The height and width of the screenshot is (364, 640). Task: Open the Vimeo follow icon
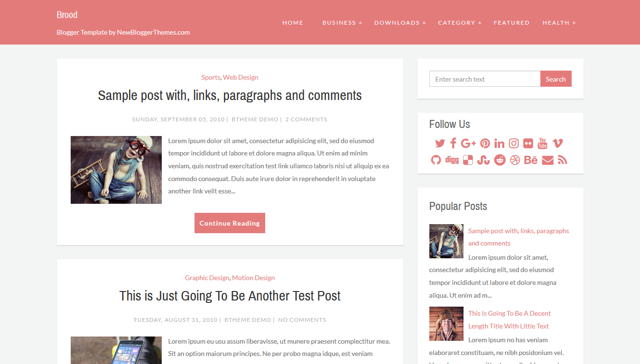558,143
